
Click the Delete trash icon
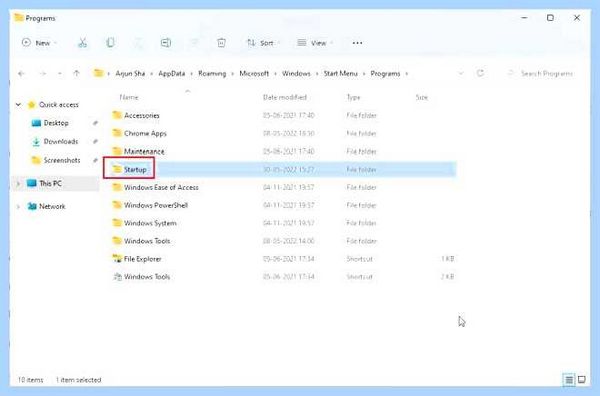tap(221, 43)
